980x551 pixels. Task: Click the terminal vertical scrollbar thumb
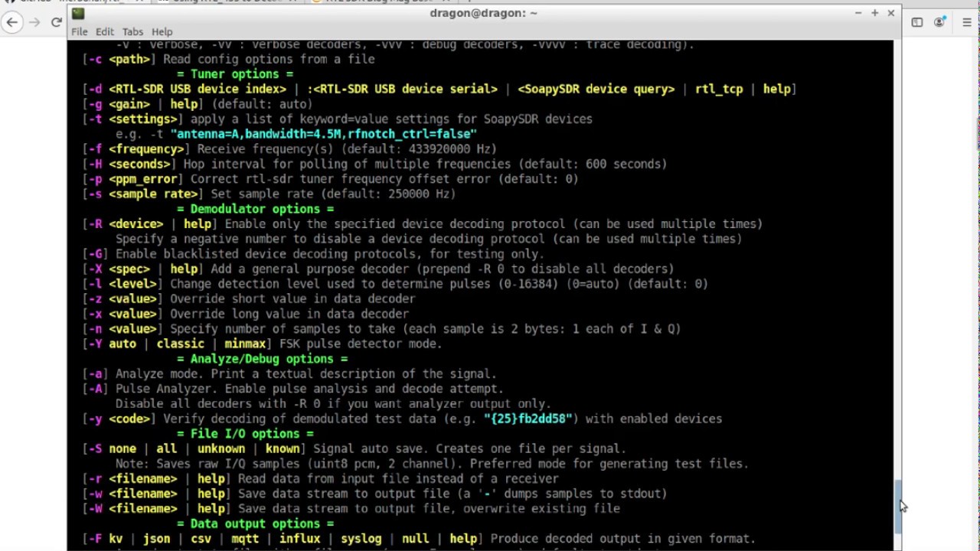(x=898, y=506)
